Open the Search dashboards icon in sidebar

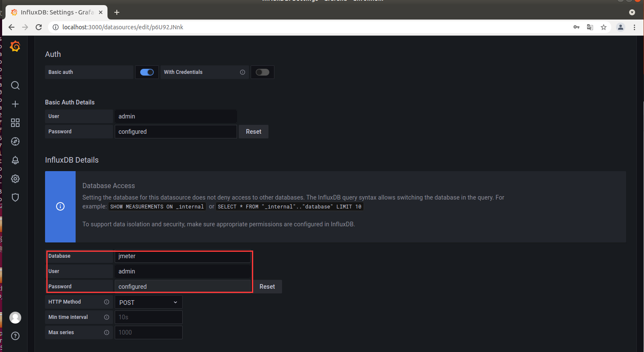point(15,85)
